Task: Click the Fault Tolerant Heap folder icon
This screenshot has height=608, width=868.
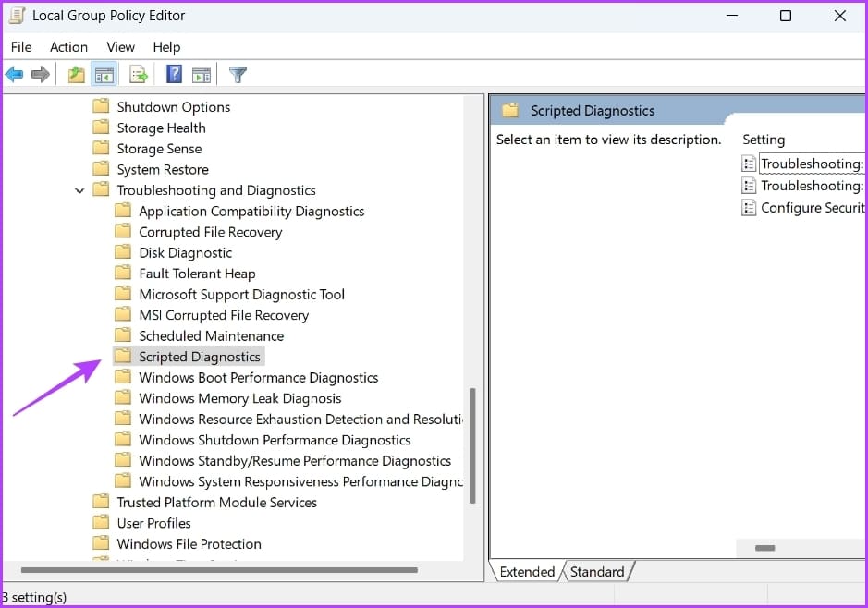Action: (122, 273)
